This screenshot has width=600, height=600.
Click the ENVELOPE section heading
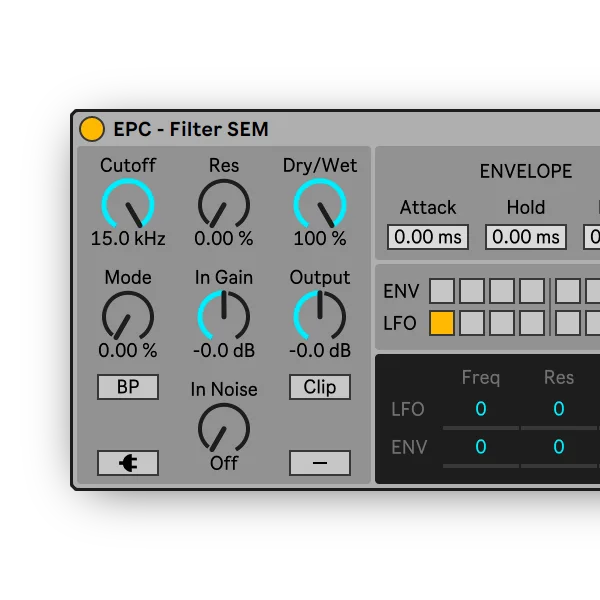click(526, 171)
